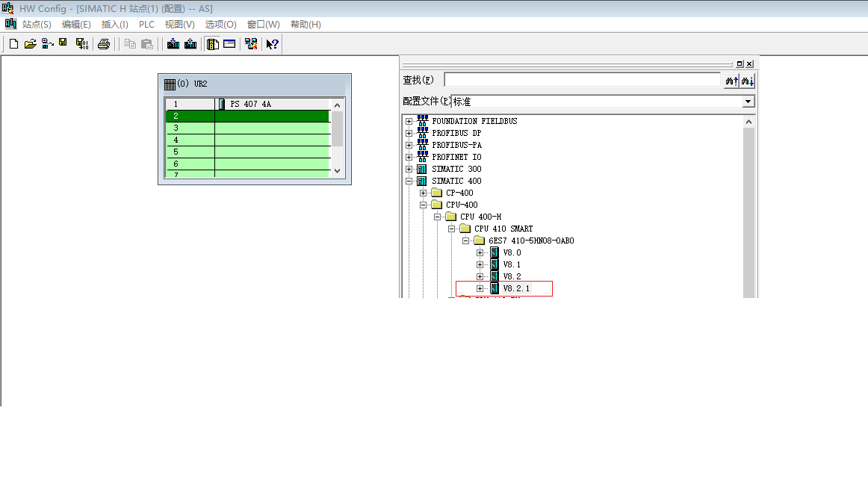Toggle the hardware Catalog panel icon
The height and width of the screenshot is (484, 868).
(213, 44)
